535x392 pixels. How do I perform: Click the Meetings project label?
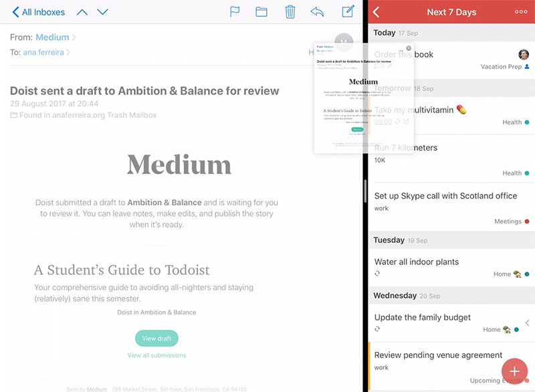[512, 221]
